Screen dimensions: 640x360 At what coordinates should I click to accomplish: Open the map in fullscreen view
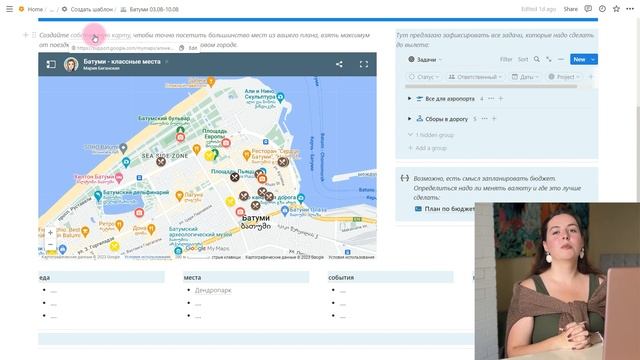tap(364, 64)
